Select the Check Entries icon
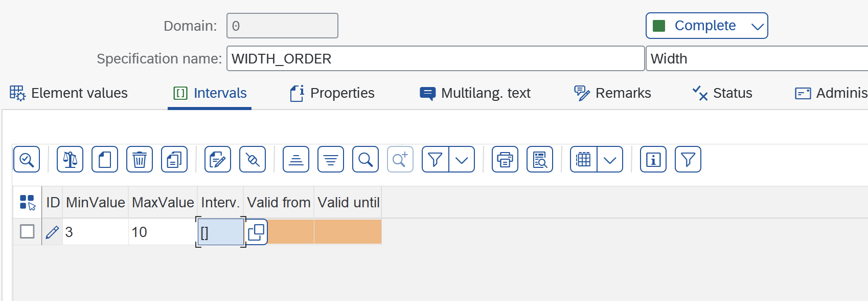 (x=27, y=159)
